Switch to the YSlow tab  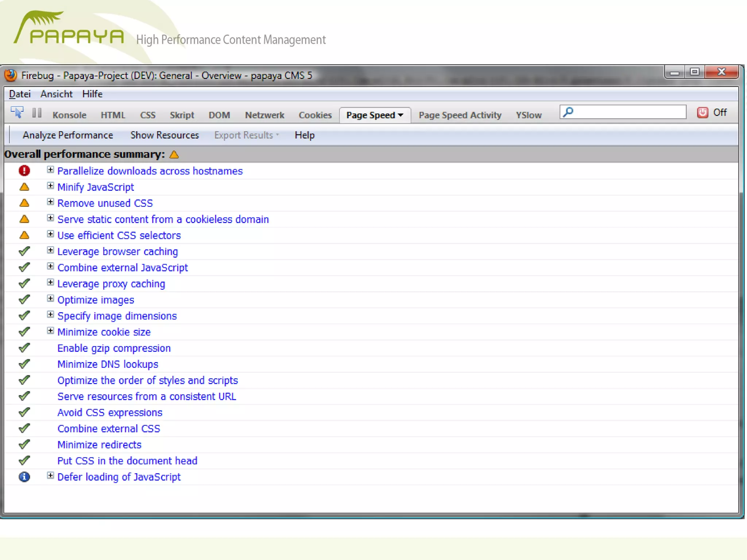coord(529,115)
